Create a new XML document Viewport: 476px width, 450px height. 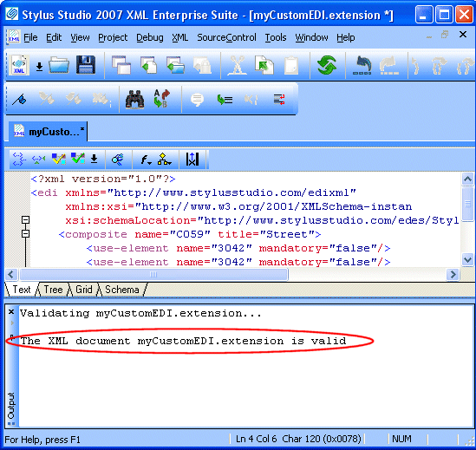[19, 65]
